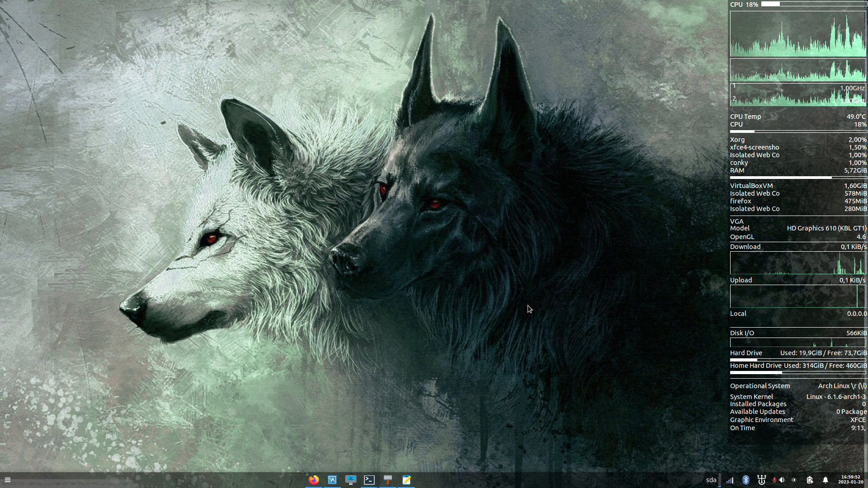The image size is (868, 488).
Task: Open the package updater tree icon
Action: (388, 480)
